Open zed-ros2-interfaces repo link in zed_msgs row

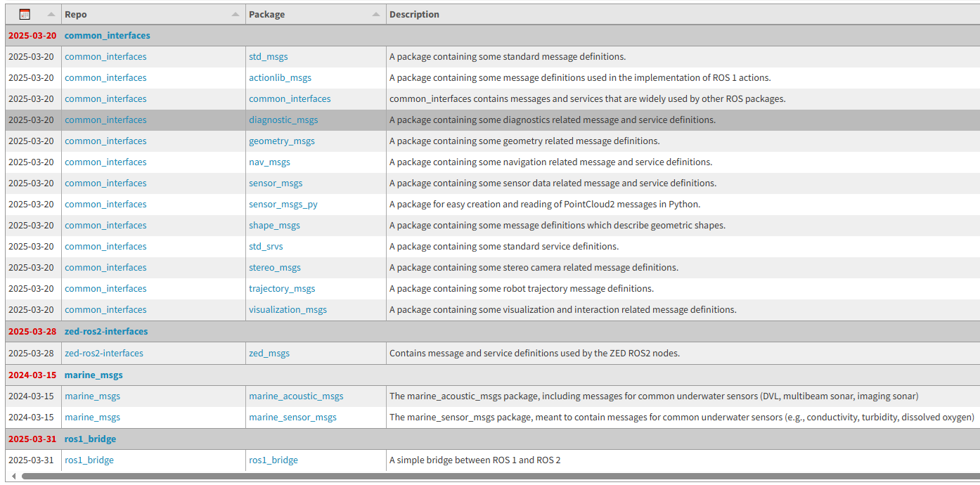tap(104, 353)
